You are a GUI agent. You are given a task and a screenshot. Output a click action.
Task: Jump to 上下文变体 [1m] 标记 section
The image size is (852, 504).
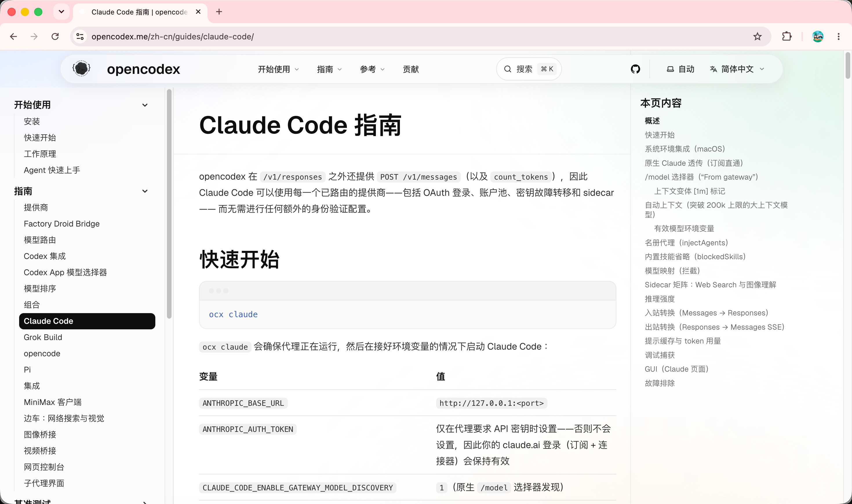[689, 191]
